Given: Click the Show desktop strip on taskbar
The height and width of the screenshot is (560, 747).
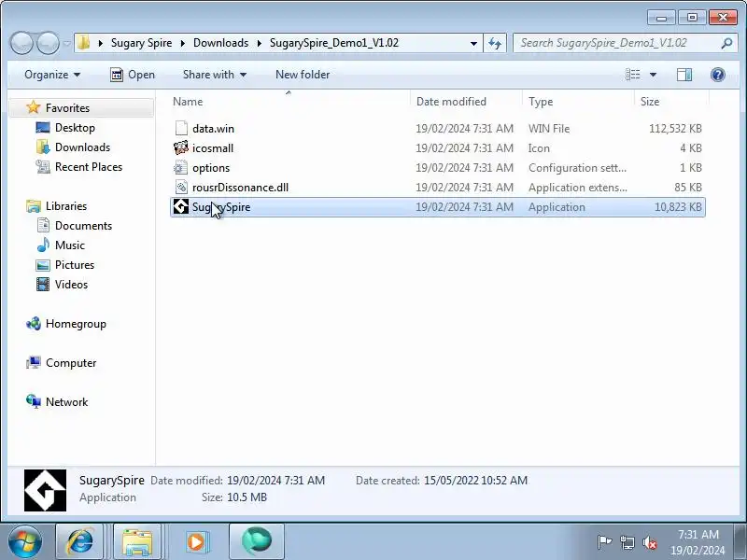Looking at the screenshot, I should (740, 542).
